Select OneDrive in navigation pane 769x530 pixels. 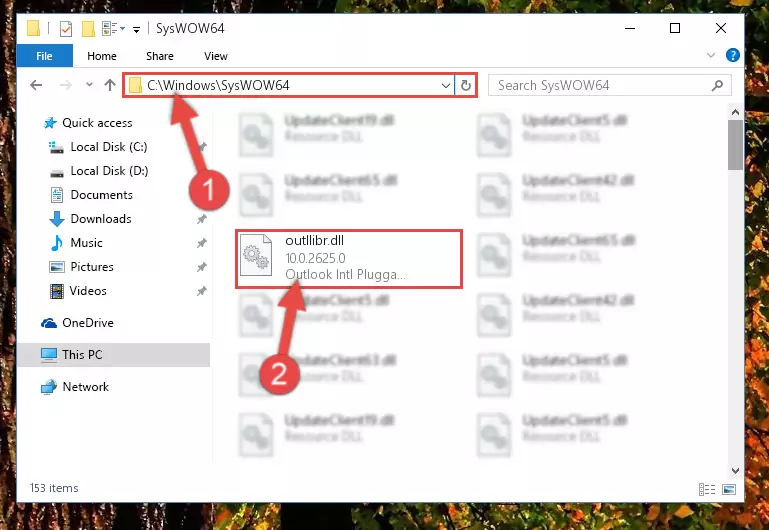click(88, 323)
